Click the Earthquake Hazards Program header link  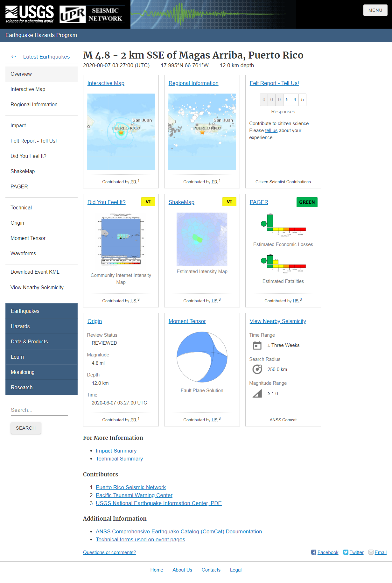[41, 35]
